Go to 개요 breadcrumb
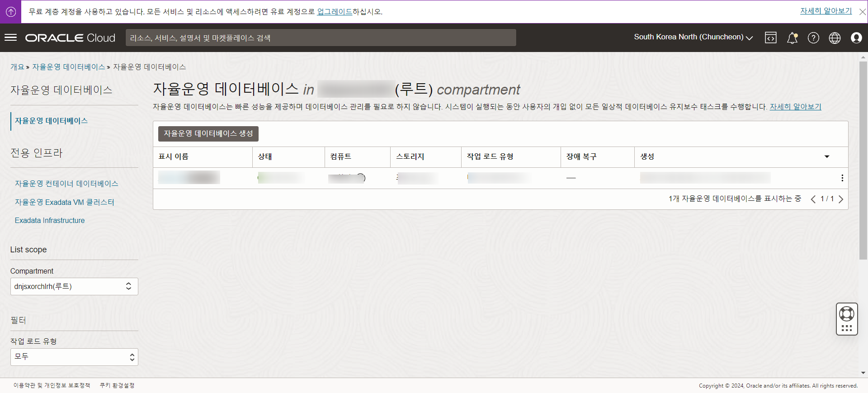Image resolution: width=868 pixels, height=393 pixels. pos(17,67)
